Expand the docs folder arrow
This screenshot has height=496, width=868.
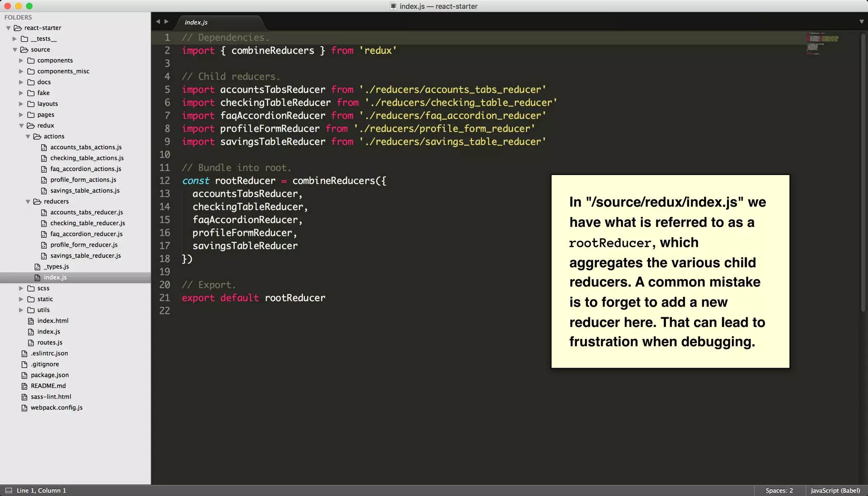[21, 82]
